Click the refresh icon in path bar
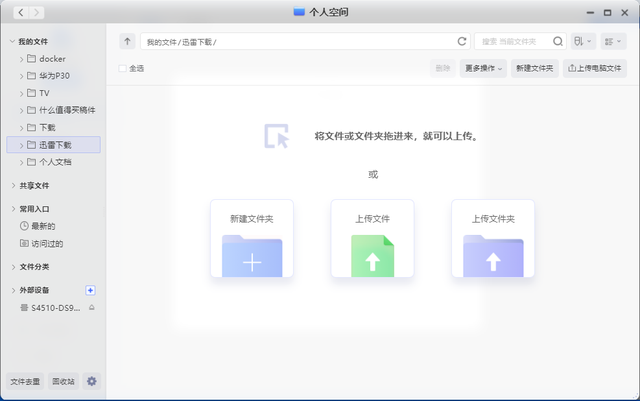Viewport: 640px width, 401px height. [x=462, y=42]
